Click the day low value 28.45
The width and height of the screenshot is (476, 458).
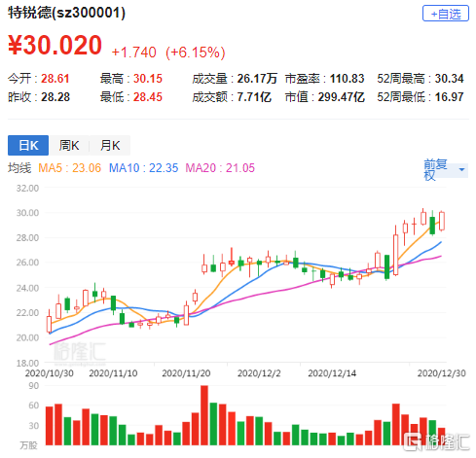(x=148, y=97)
